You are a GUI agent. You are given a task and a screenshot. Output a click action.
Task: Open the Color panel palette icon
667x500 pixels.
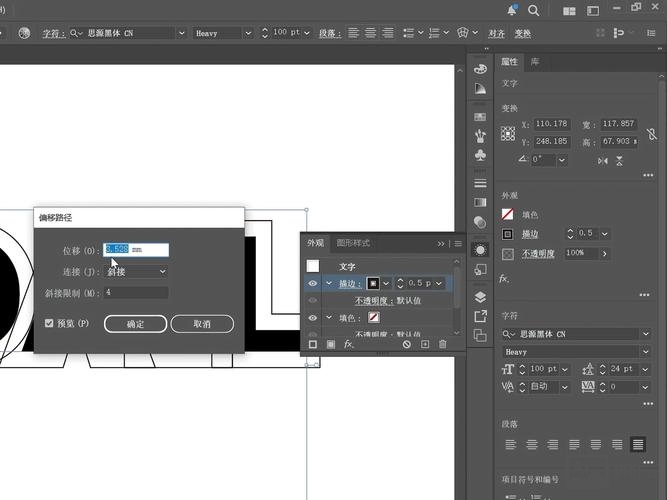[x=480, y=69]
